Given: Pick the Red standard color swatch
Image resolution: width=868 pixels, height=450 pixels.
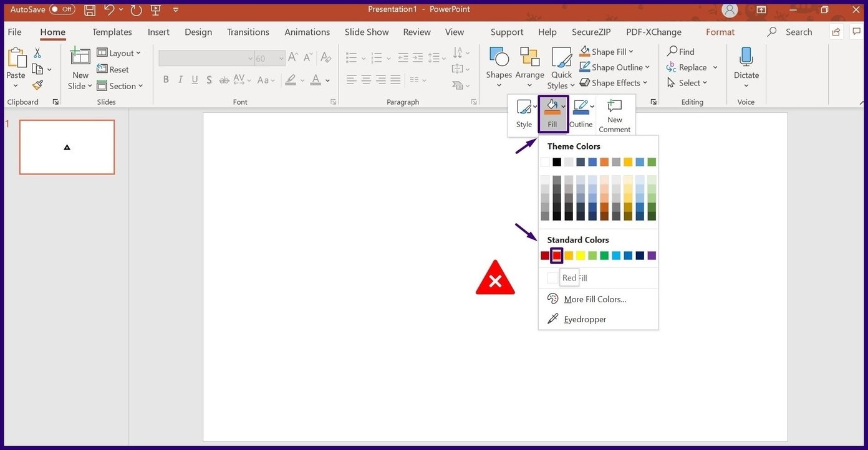Looking at the screenshot, I should pos(557,256).
